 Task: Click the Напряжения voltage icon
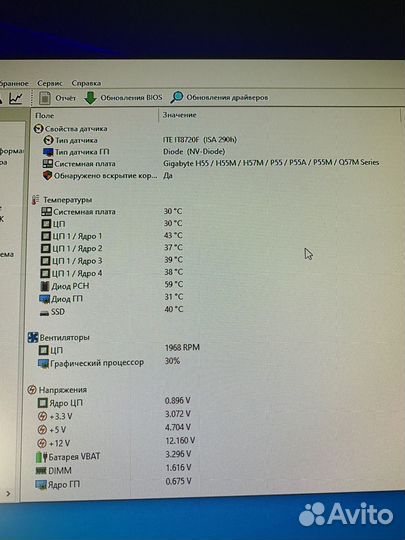click(32, 390)
